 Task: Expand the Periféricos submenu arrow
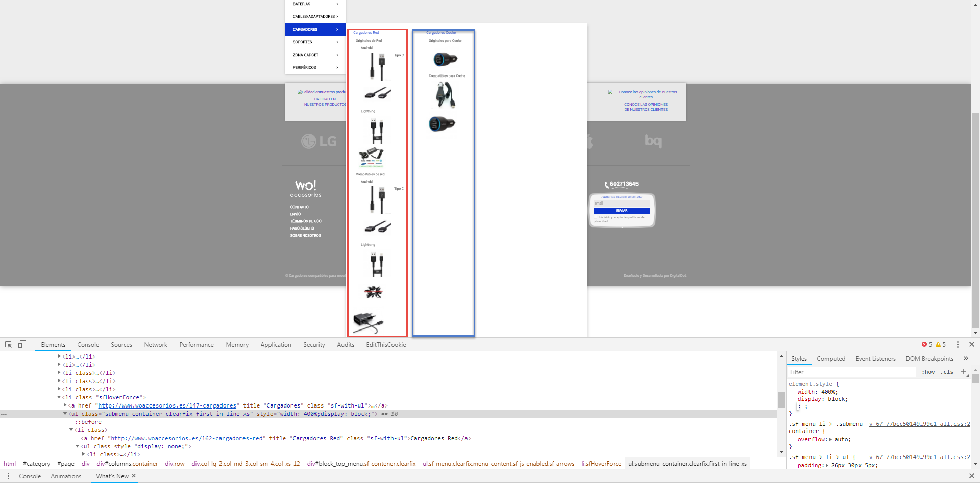(x=337, y=68)
